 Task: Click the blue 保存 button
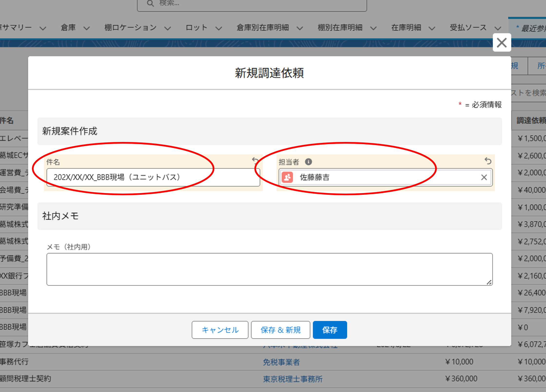click(330, 330)
